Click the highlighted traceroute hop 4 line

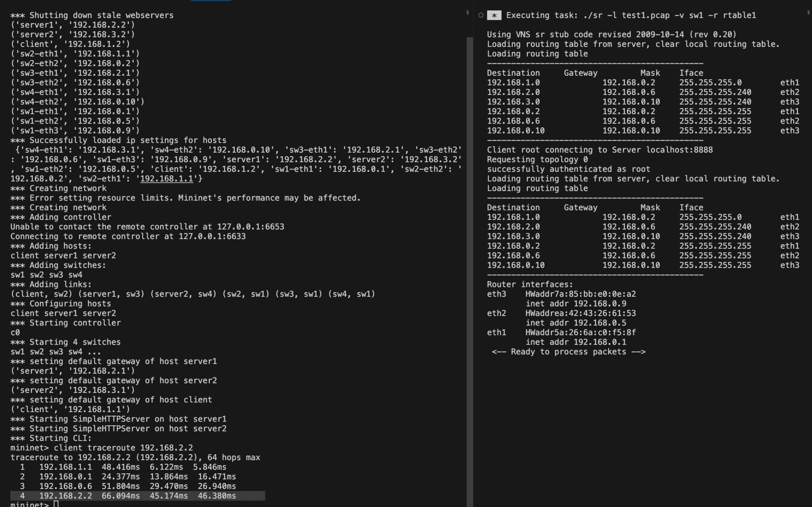pos(137,496)
